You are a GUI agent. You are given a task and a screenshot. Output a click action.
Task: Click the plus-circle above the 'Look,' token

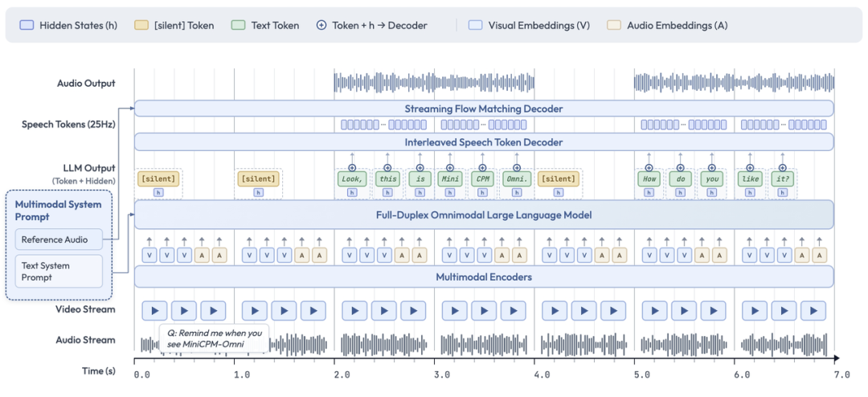point(351,167)
